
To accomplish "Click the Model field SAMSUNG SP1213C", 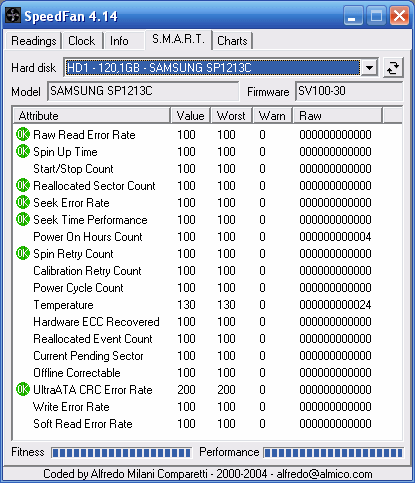I will click(143, 91).
